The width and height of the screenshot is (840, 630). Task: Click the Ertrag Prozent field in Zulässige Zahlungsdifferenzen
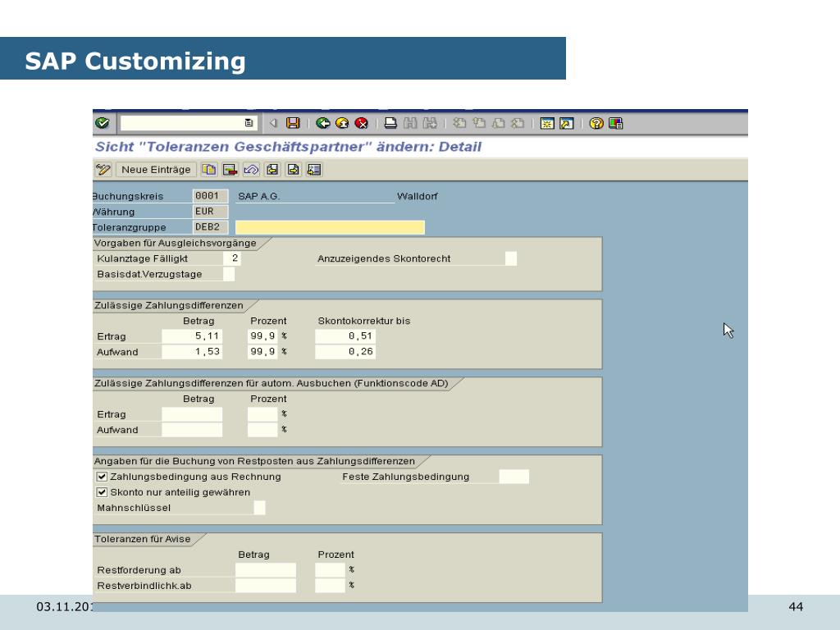click(x=262, y=336)
